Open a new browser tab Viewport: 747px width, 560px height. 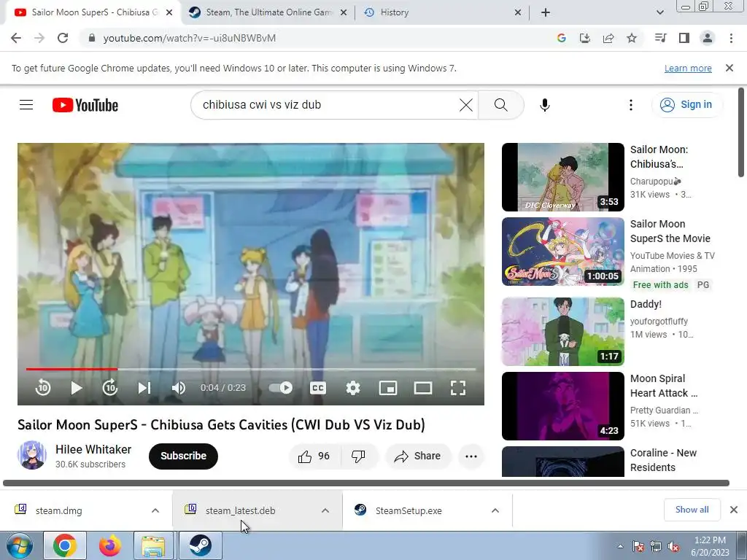point(546,12)
